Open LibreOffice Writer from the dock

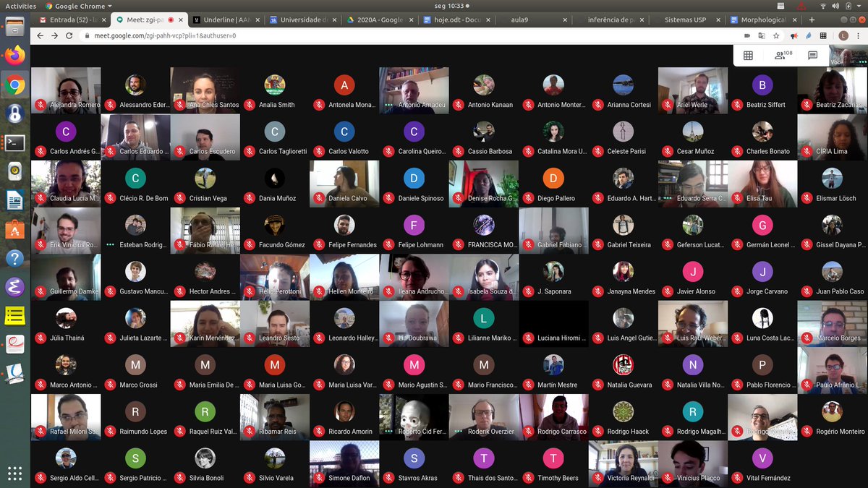tap(15, 200)
